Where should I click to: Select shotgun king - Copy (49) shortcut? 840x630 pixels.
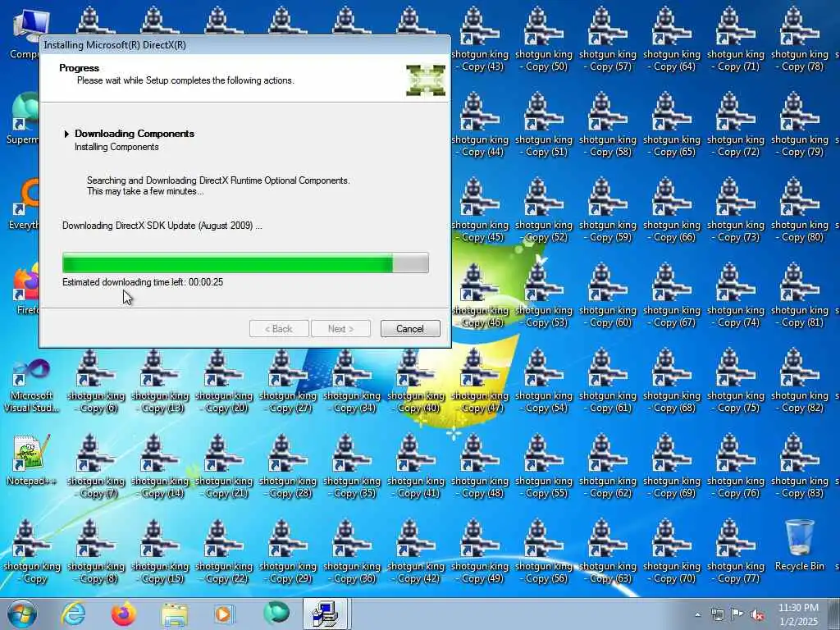point(479,552)
